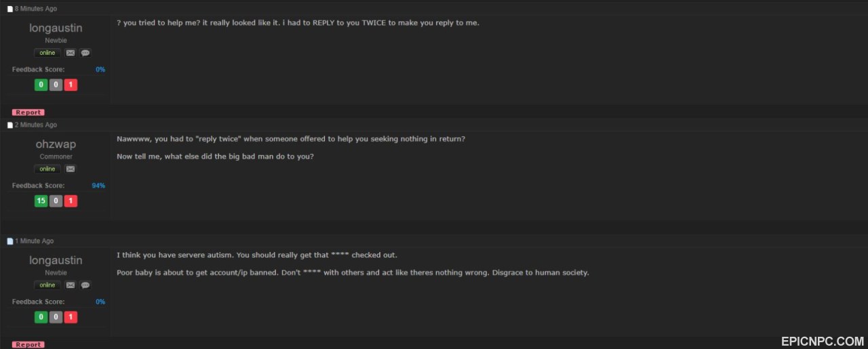
Task: Click ohzwap's gray neutral feedback count
Action: [56, 201]
